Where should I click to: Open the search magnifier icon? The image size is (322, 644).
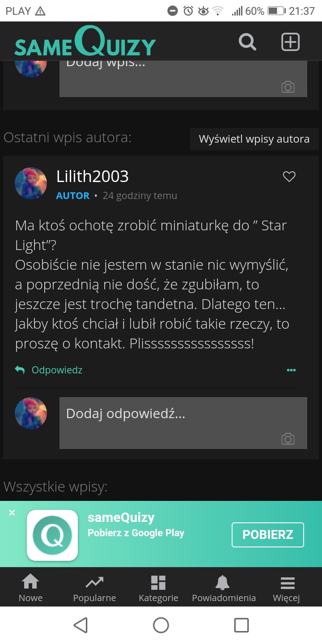(x=247, y=42)
